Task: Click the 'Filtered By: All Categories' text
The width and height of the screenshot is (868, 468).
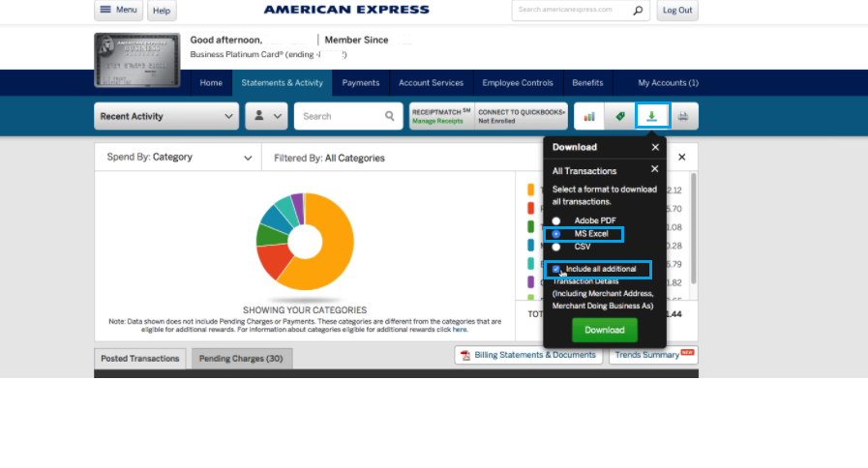Action: (x=329, y=159)
